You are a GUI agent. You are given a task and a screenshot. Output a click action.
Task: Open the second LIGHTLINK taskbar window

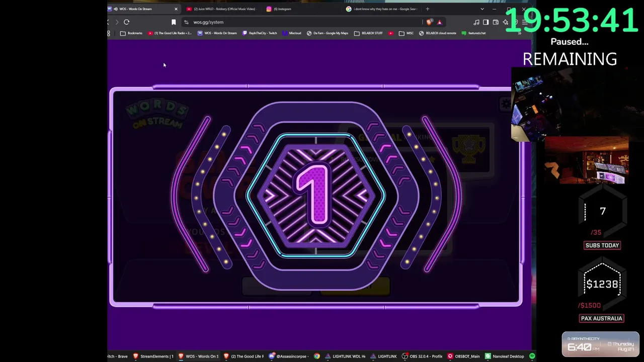[383, 356]
